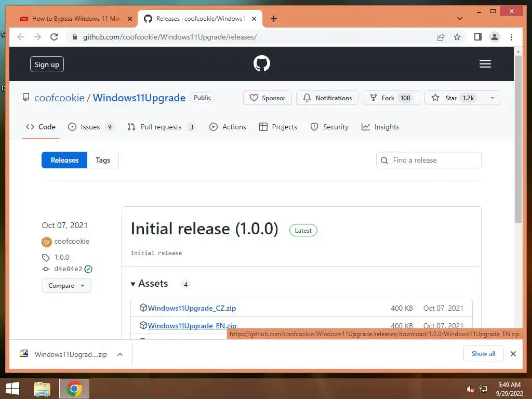The height and width of the screenshot is (399, 532).
Task: Click the address bar URL
Action: tap(170, 37)
